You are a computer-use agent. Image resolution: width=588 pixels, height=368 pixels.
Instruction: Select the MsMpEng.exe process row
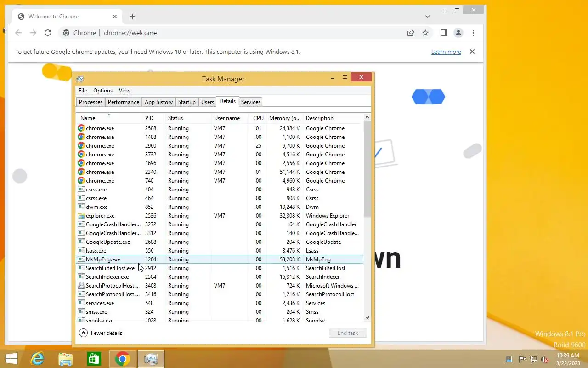pos(220,259)
